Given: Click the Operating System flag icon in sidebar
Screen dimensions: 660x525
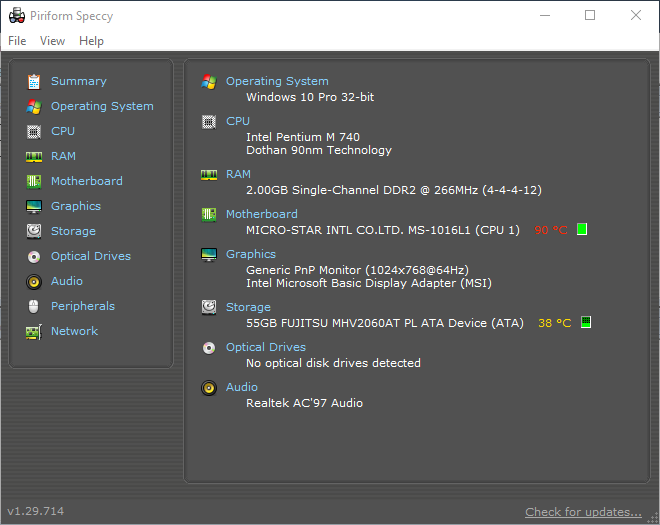Looking at the screenshot, I should [x=34, y=107].
